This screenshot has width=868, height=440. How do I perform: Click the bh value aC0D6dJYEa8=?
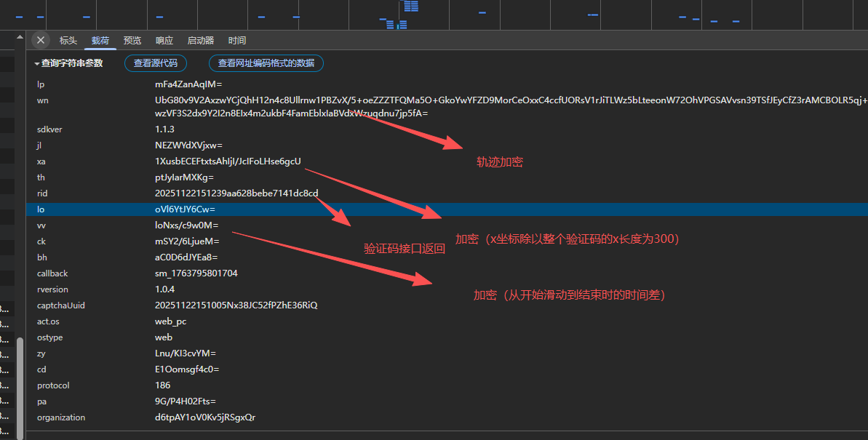pos(186,257)
